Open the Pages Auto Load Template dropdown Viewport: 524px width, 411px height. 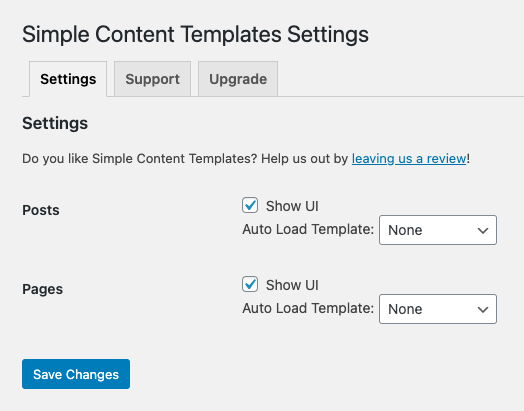(x=438, y=309)
